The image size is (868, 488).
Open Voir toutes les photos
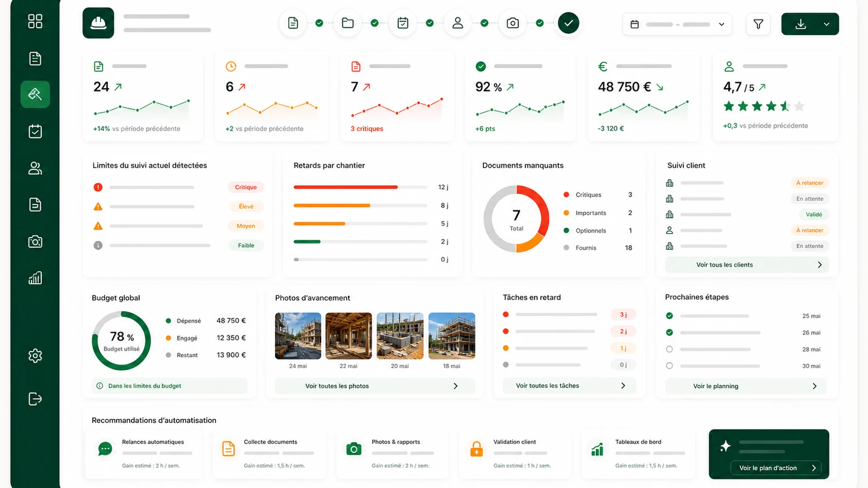point(375,386)
